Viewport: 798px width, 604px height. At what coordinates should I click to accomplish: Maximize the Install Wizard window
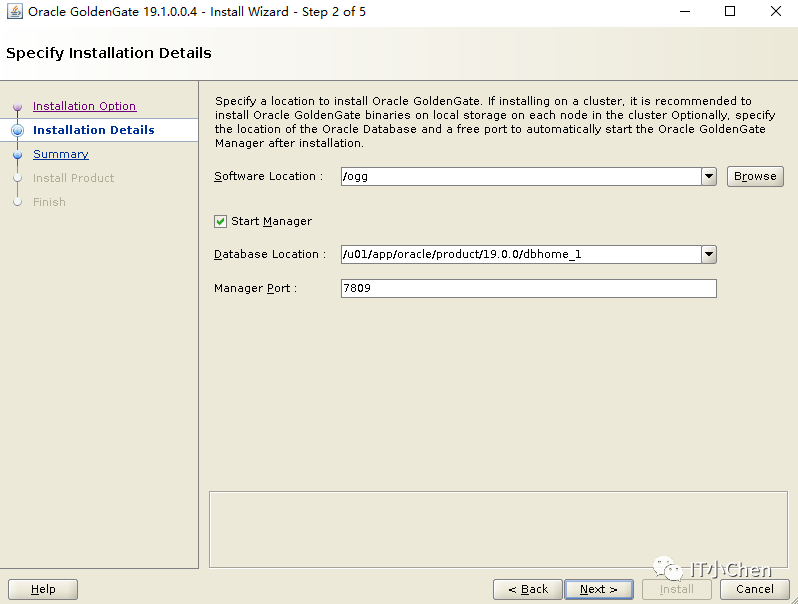tap(730, 11)
